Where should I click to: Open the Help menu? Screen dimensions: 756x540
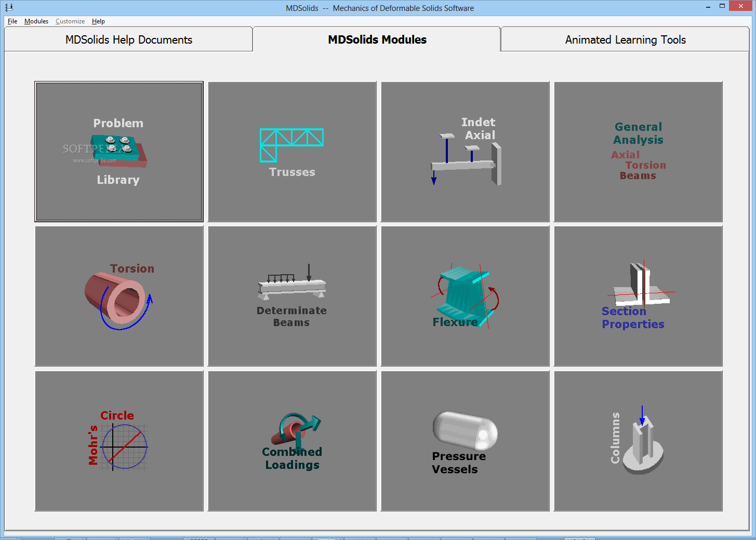click(98, 21)
